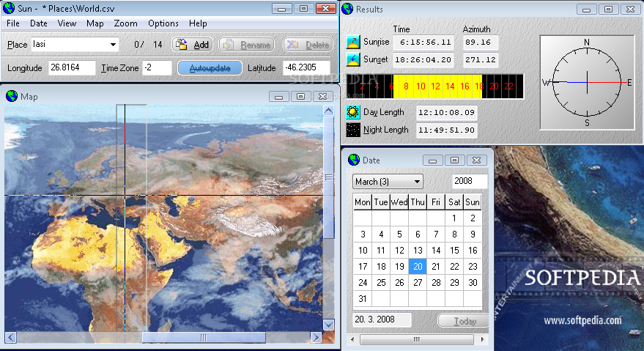Open the View menu

(67, 23)
